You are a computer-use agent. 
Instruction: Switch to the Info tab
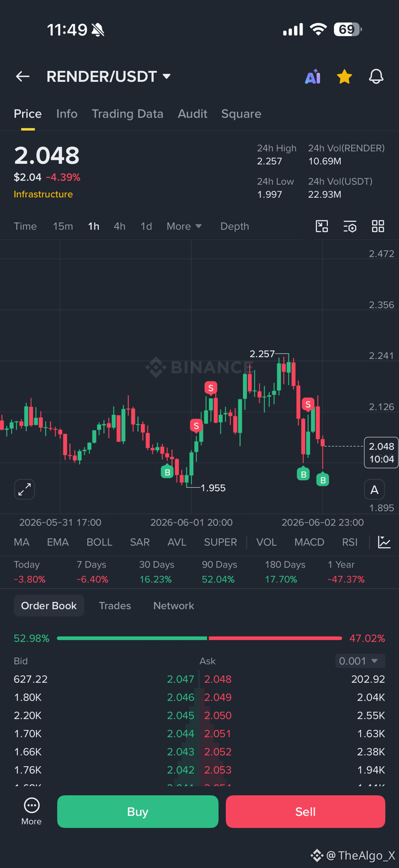point(66,114)
